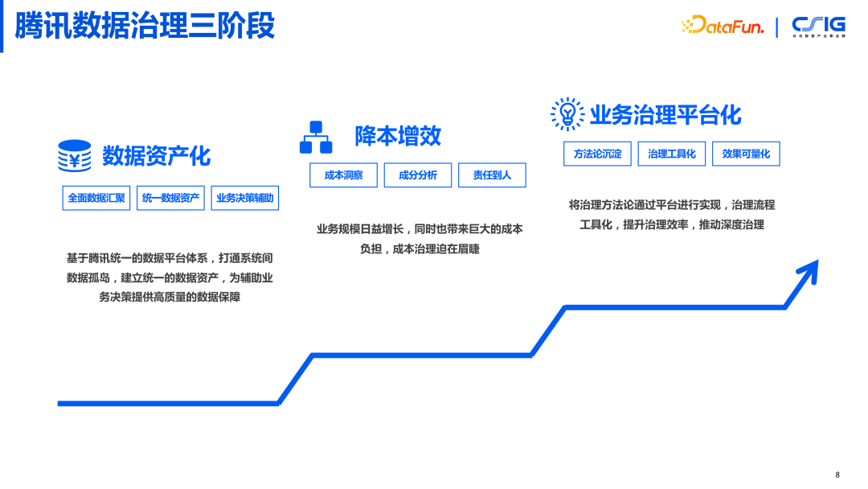
Task: Click the arrowhead at the staircase line's end
Action: click(809, 272)
